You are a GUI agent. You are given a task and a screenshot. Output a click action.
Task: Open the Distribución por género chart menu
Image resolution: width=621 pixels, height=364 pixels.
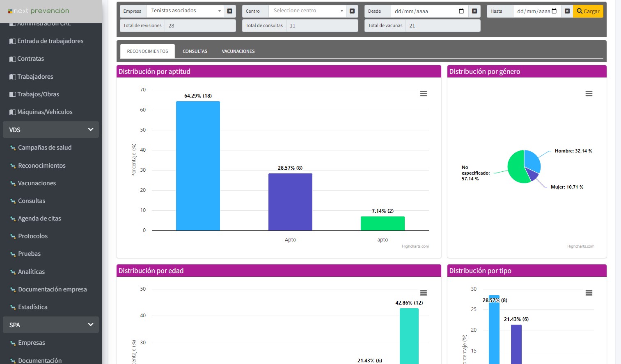point(589,94)
